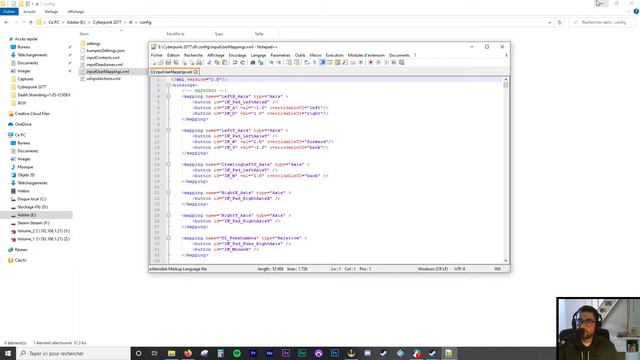The height and width of the screenshot is (360, 640).
Task: Click the Playback macro toolbar icon
Action: 387,62
